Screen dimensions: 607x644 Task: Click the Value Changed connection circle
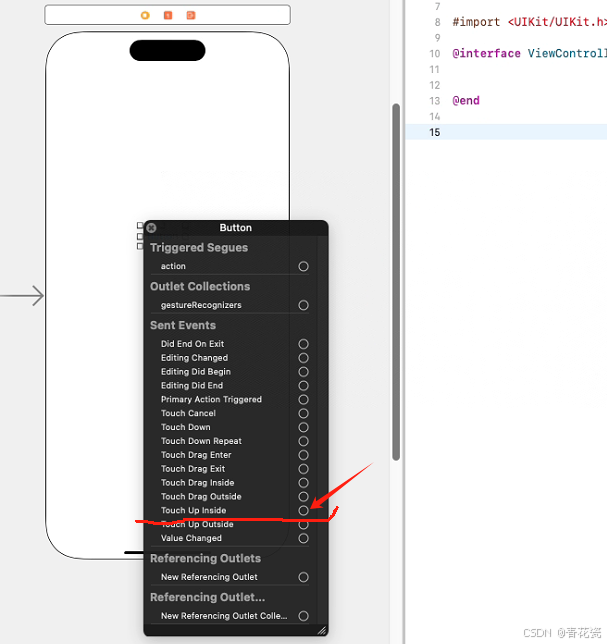point(304,538)
